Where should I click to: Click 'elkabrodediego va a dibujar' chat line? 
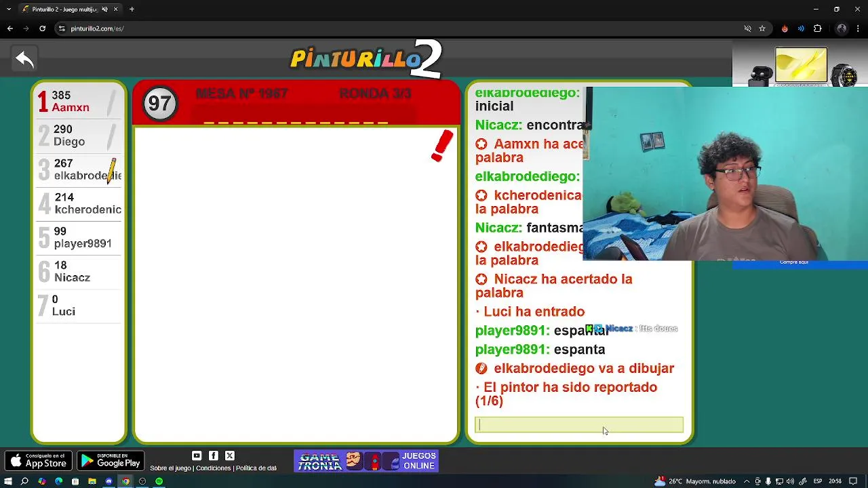pyautogui.click(x=574, y=369)
